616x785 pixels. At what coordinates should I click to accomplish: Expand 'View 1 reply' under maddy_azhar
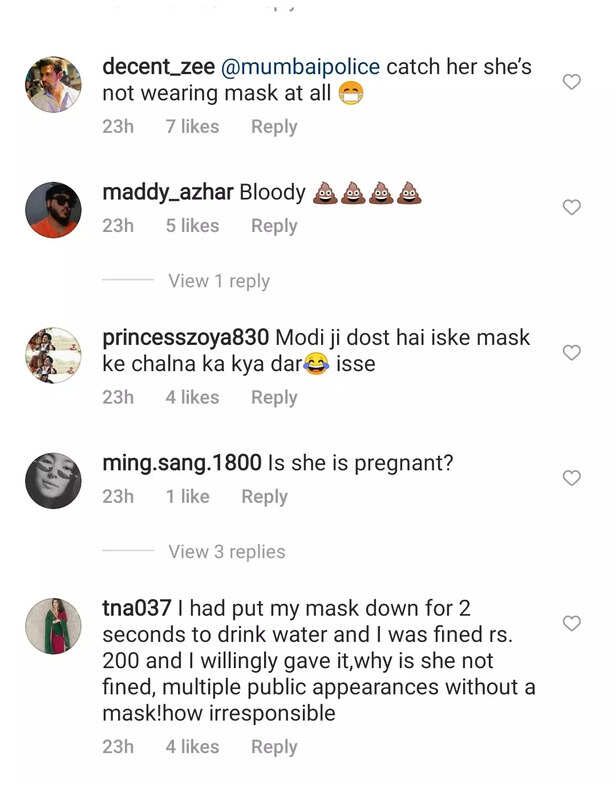pyautogui.click(x=219, y=281)
